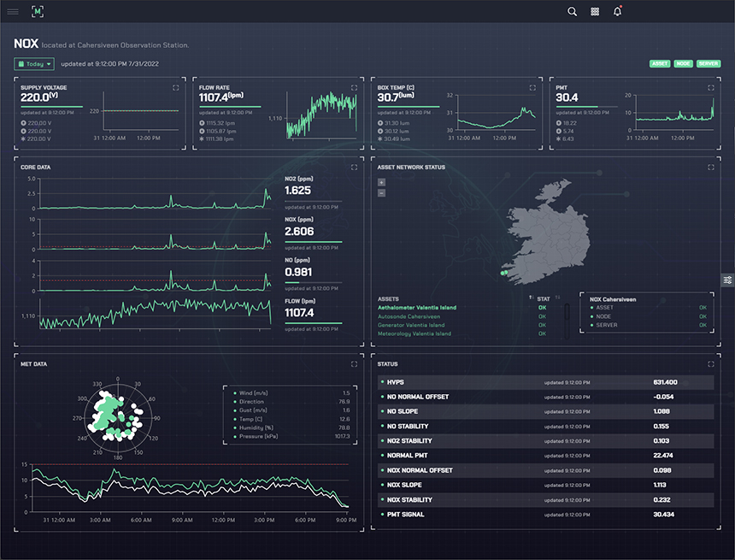This screenshot has height=560, width=735.
Task: Click the Temp (C) legend entry
Action: [291, 419]
